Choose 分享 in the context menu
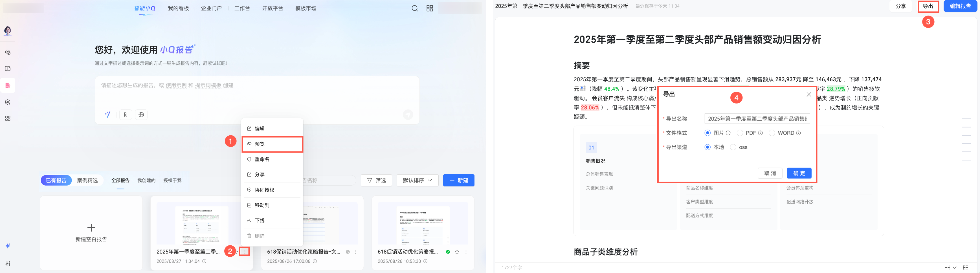The image size is (980, 273). click(273, 175)
